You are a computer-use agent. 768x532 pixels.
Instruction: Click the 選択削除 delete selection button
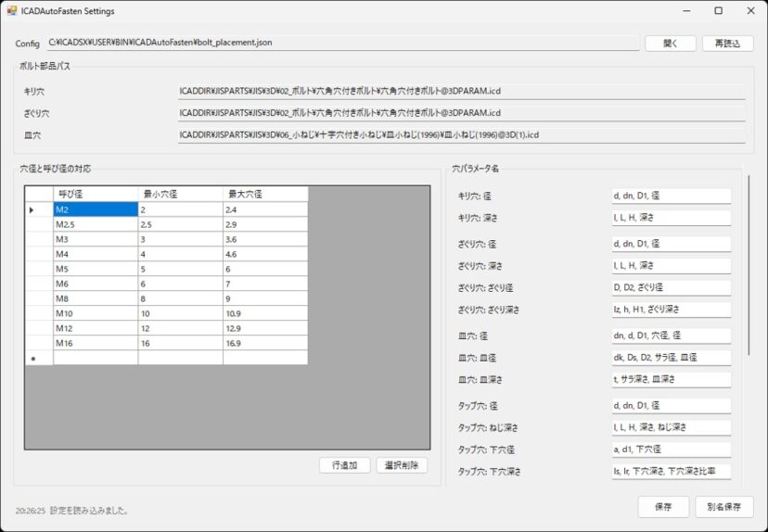click(402, 465)
